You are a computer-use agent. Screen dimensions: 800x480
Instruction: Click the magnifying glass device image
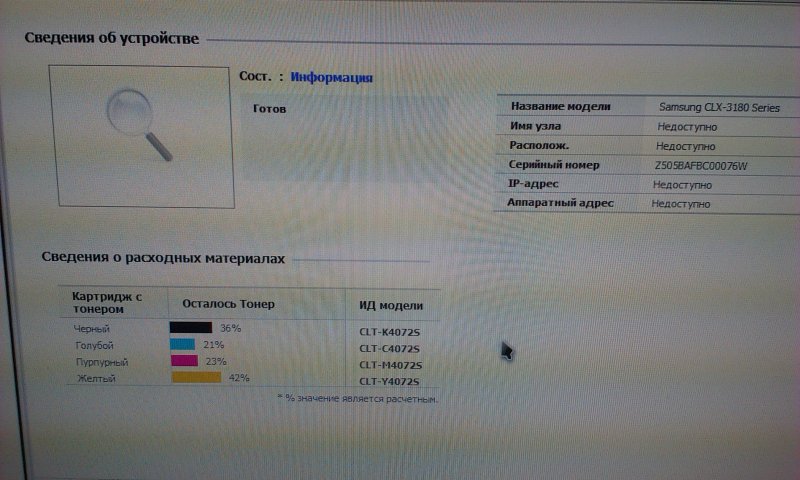point(140,124)
